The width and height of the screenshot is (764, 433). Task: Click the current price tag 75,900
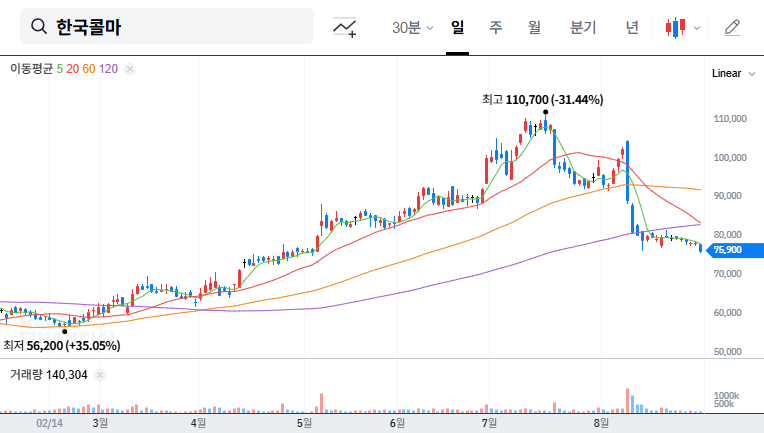tap(734, 250)
